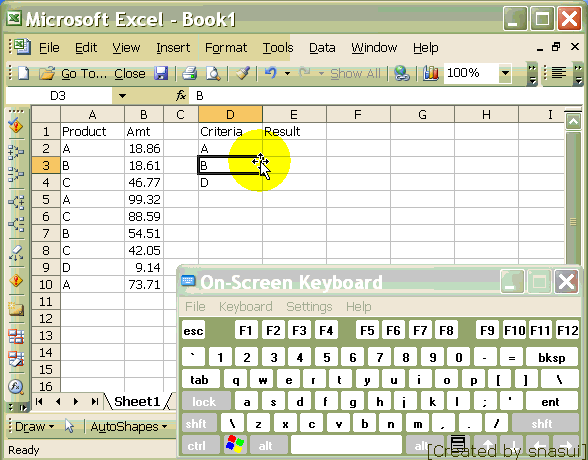
Task: Click the New Comment note icon
Action: pyautogui.click(x=16, y=309)
